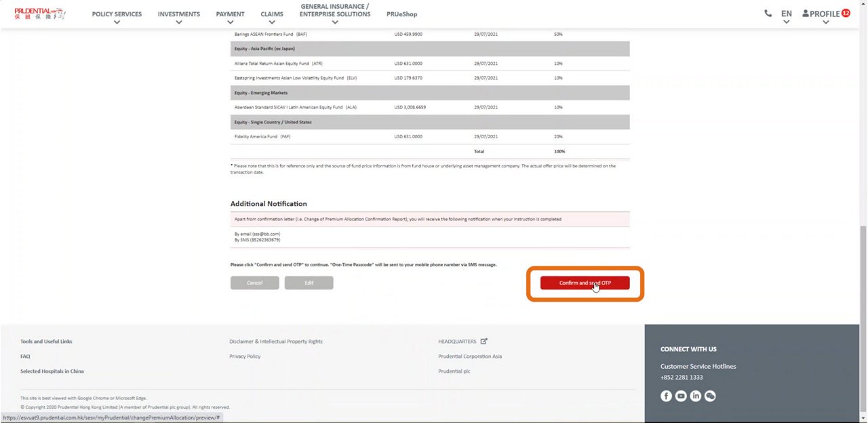Open the LinkedIn social icon
Image resolution: width=868 pixels, height=423 pixels.
[695, 396]
